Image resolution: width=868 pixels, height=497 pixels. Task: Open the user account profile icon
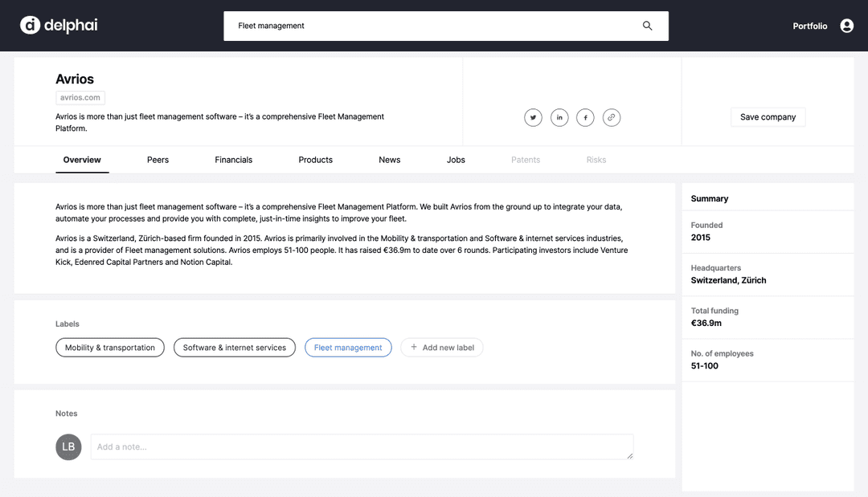point(846,26)
